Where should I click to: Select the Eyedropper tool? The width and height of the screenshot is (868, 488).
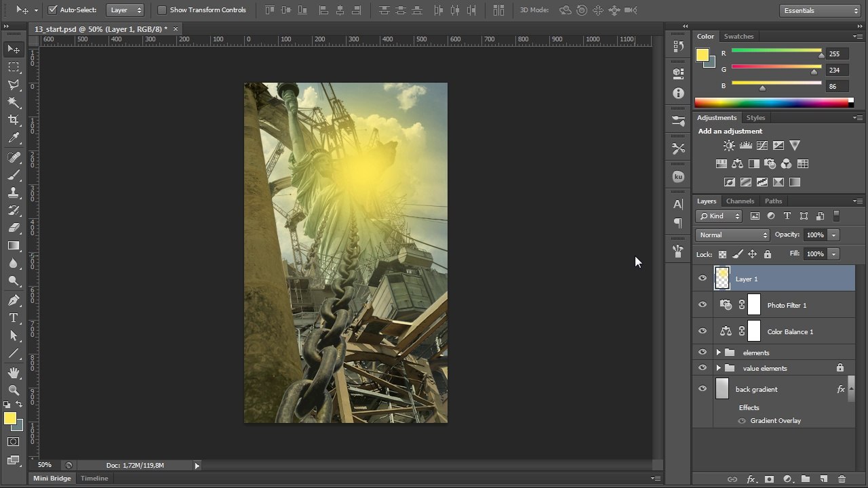(14, 138)
